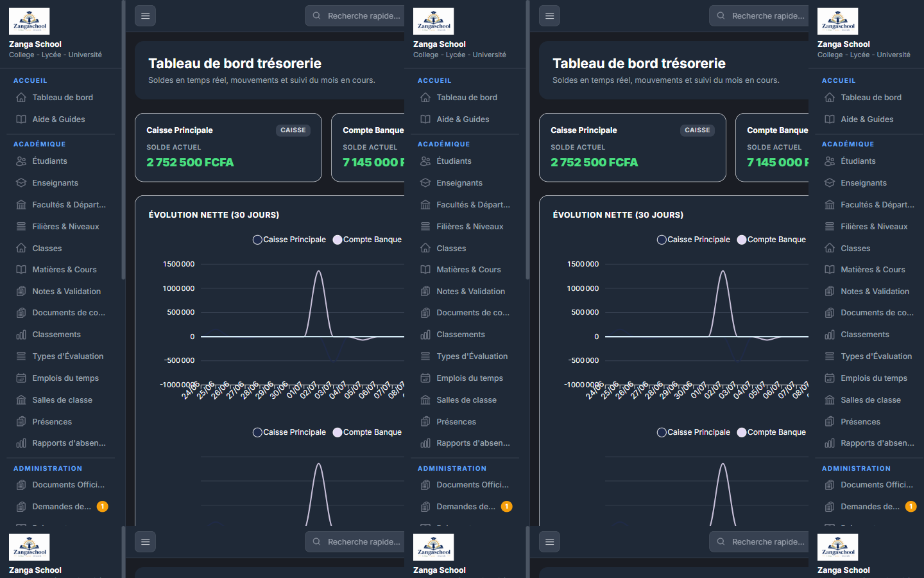Open Présences in the middle sidebar
Image resolution: width=924 pixels, height=578 pixels.
click(465, 422)
